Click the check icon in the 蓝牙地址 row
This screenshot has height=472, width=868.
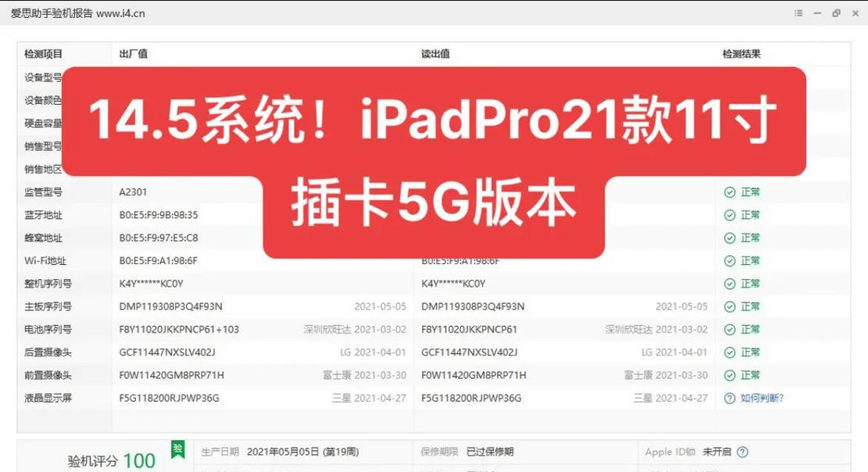click(730, 215)
